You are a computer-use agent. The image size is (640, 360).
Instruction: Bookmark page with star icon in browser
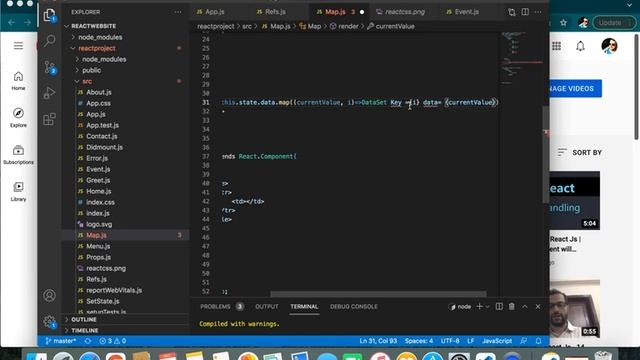click(x=564, y=23)
